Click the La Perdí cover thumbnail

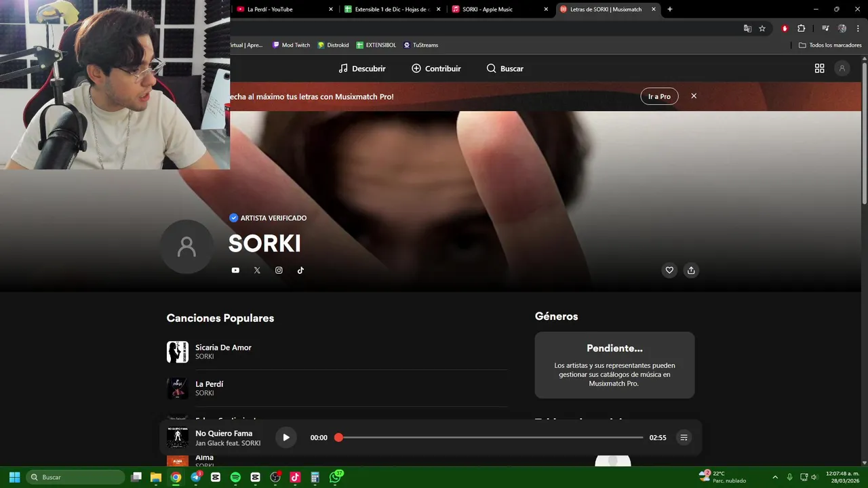[x=178, y=388]
